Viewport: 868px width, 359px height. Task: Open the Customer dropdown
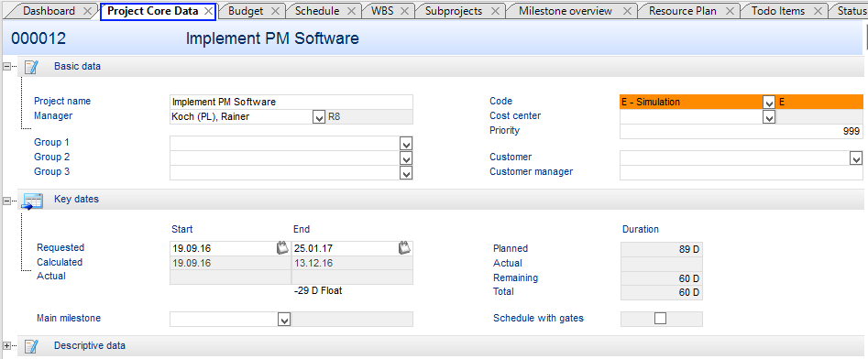coord(856,158)
